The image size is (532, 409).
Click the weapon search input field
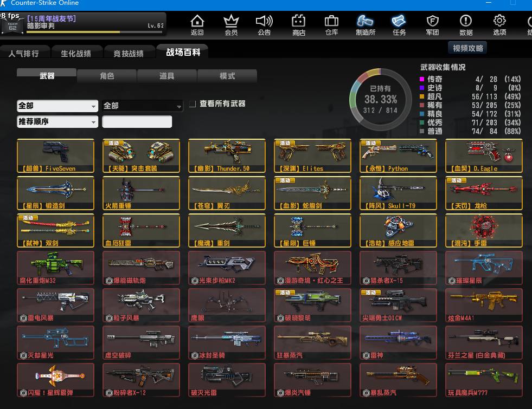(137, 122)
